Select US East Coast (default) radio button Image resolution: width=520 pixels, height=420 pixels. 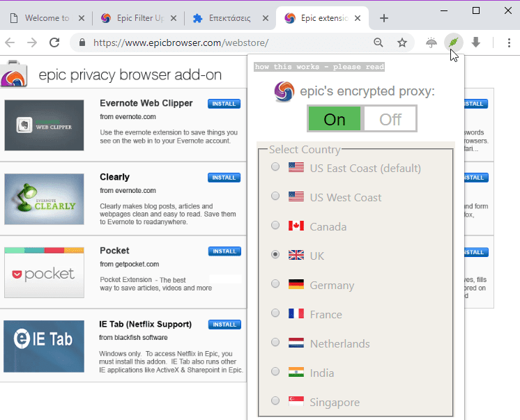tap(275, 166)
